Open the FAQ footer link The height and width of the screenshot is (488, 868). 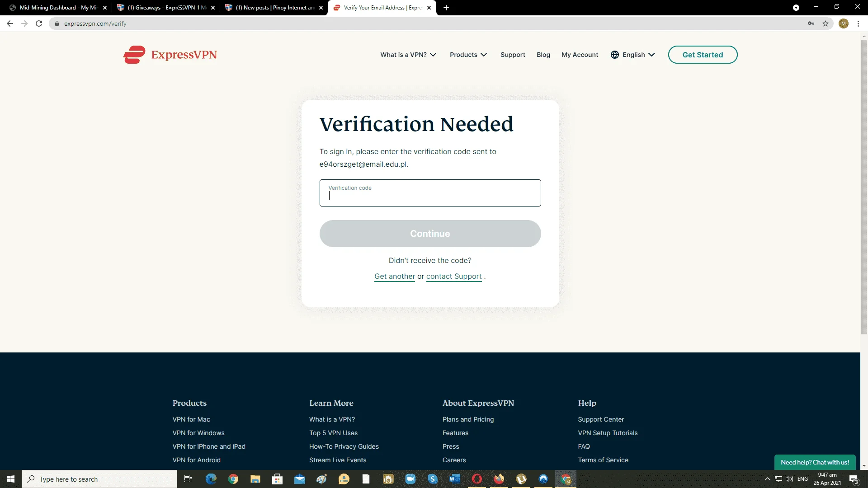pyautogui.click(x=584, y=446)
